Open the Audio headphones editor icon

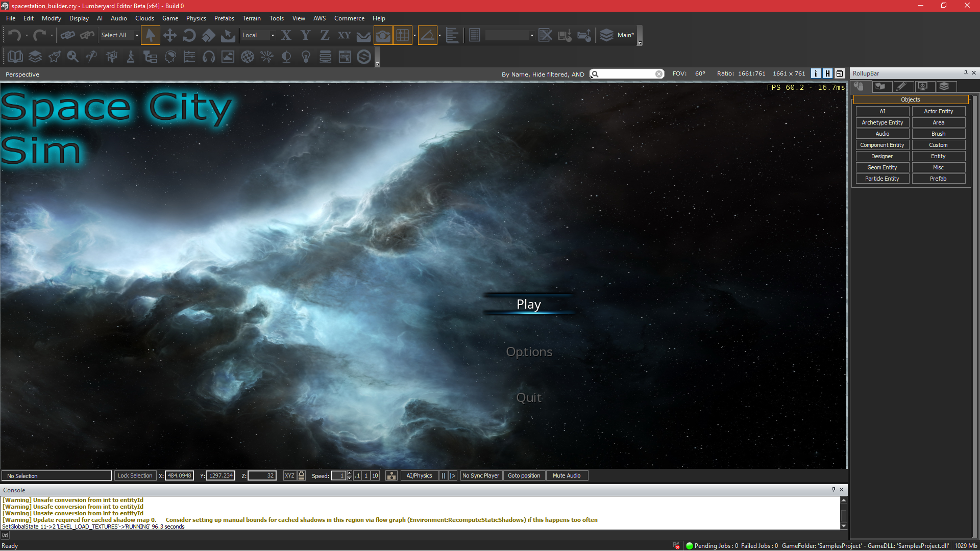click(x=209, y=57)
